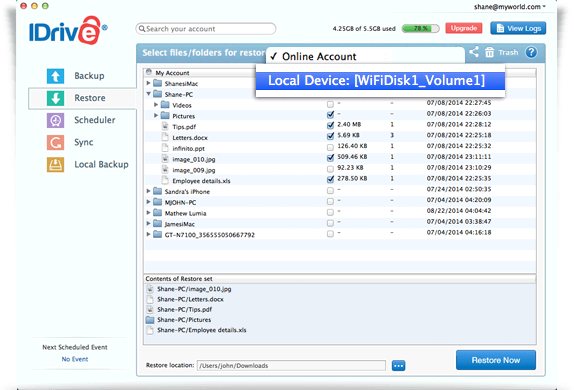Open the Backup label in sidebar

pos(89,76)
